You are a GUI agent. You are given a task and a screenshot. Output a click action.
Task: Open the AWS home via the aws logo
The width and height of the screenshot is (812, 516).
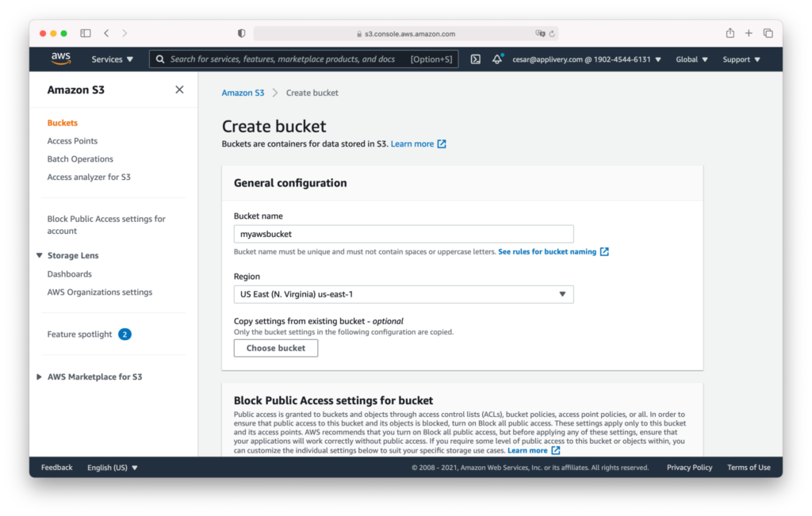click(60, 58)
